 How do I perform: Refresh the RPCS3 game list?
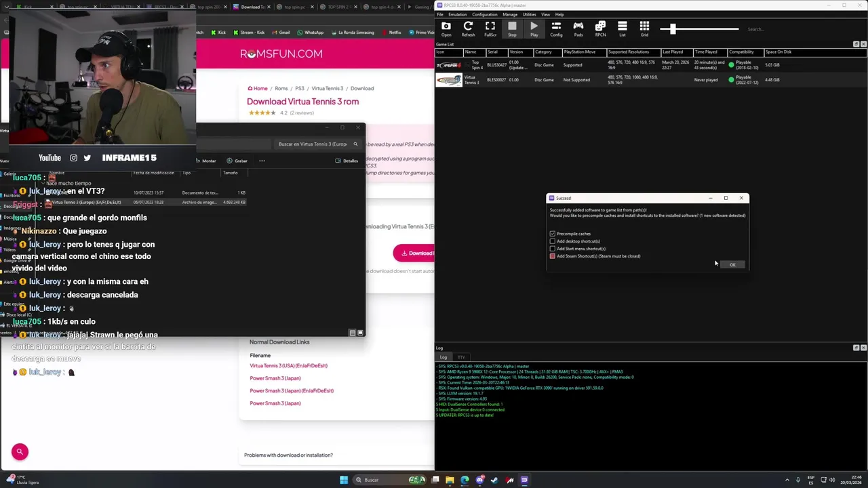468,29
